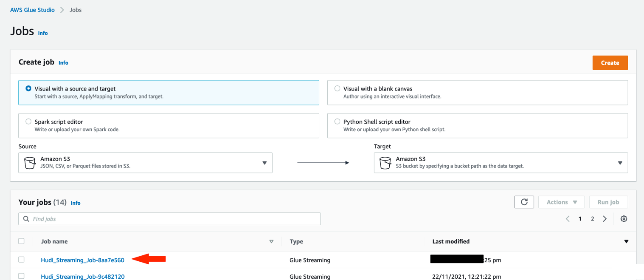Click the Source Amazon S3 bucket icon
This screenshot has height=280, width=644.
(30, 163)
